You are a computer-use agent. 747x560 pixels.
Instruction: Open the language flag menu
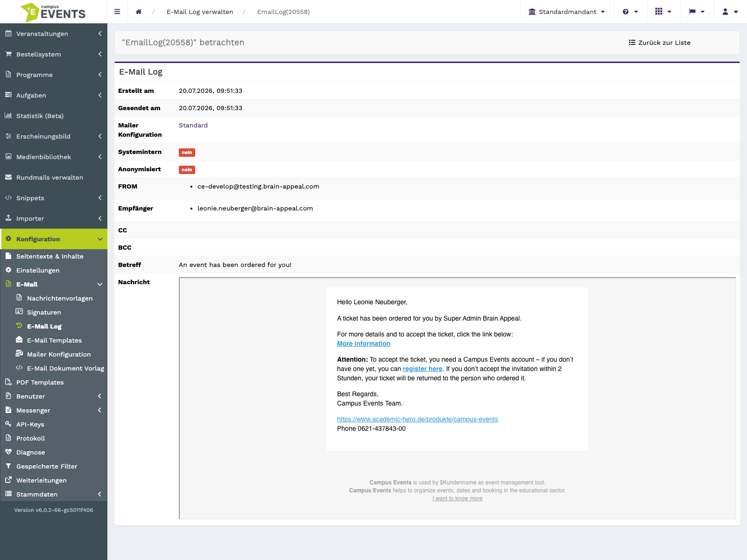pyautogui.click(x=697, y=12)
